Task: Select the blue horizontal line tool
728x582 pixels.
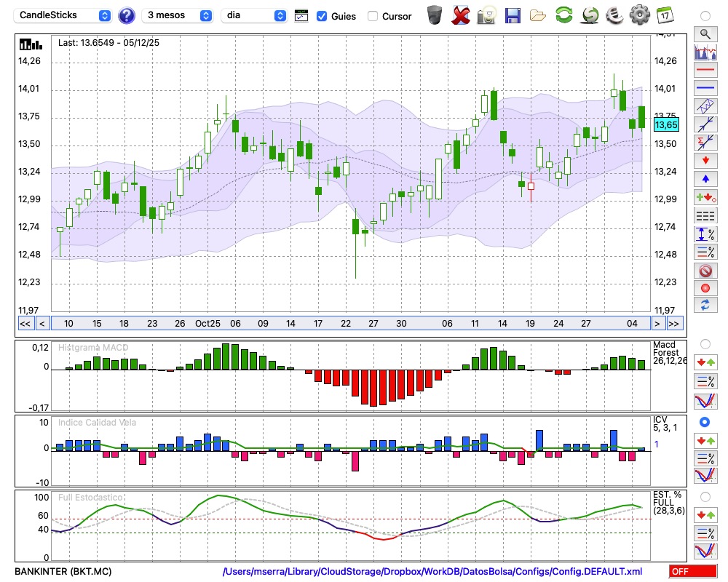Action: (x=705, y=87)
